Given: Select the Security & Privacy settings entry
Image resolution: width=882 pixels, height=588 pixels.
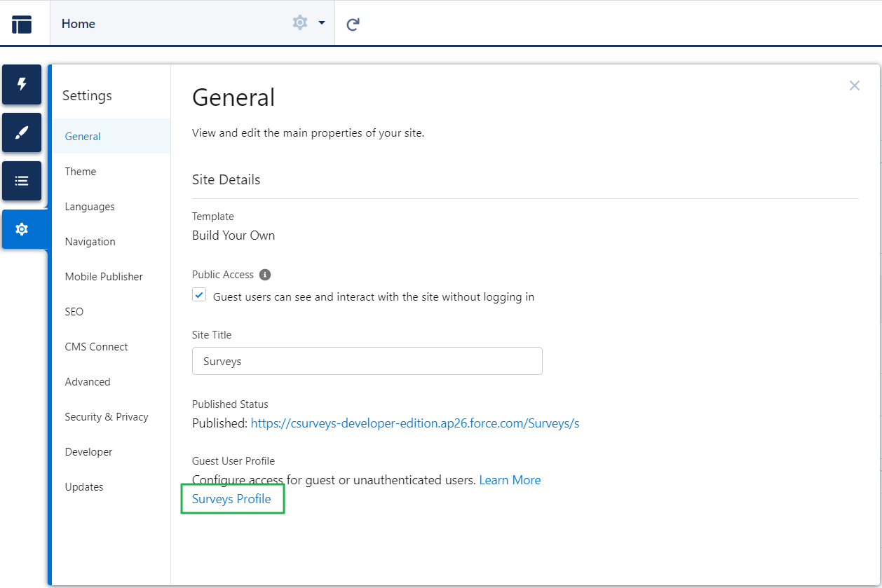Looking at the screenshot, I should [x=107, y=416].
